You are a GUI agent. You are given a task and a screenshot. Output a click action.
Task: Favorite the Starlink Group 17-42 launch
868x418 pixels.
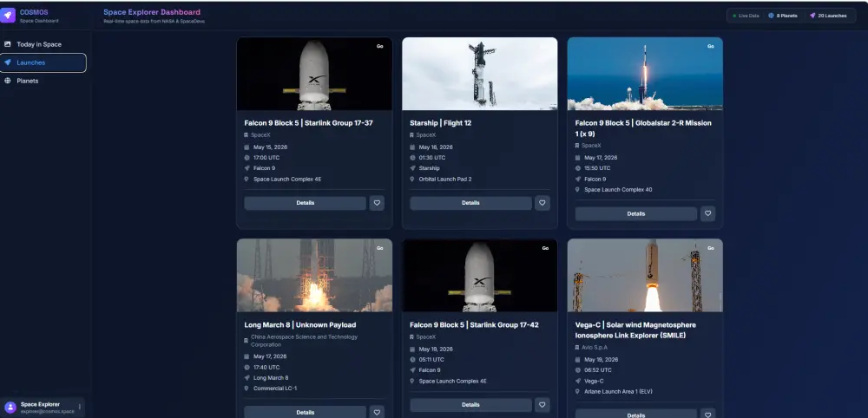click(x=542, y=405)
